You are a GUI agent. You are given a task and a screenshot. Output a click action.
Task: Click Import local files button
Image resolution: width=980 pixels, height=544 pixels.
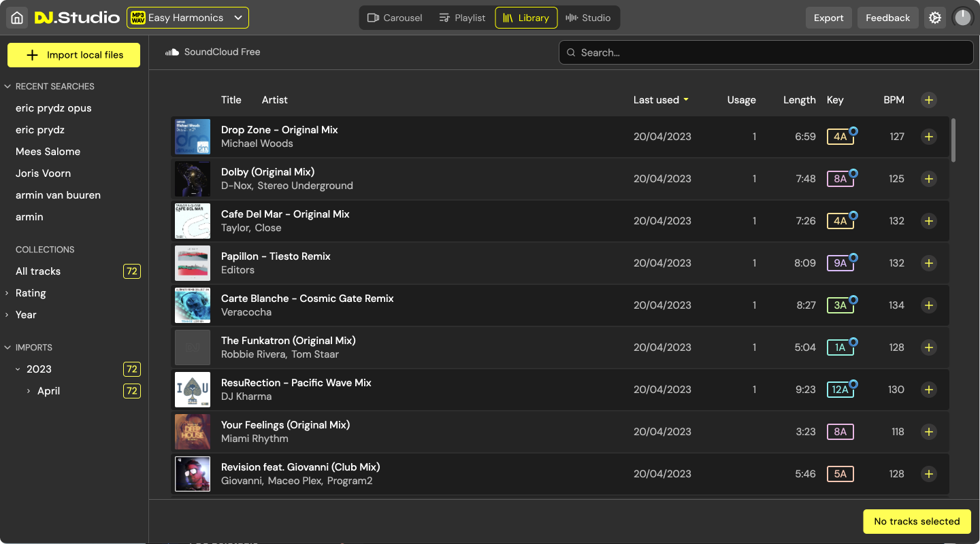73,55
